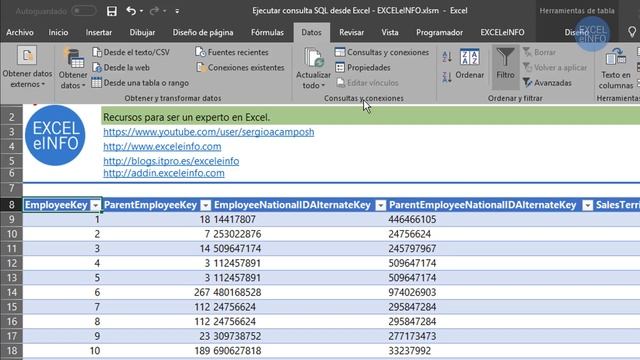
Task: Open the www.exceleinfo.com link
Action: click(x=162, y=146)
